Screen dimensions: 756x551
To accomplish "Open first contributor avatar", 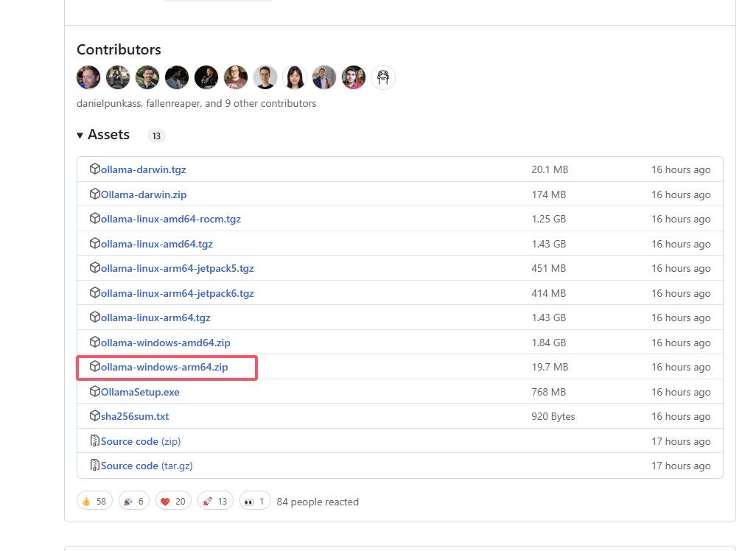I will tap(88, 77).
